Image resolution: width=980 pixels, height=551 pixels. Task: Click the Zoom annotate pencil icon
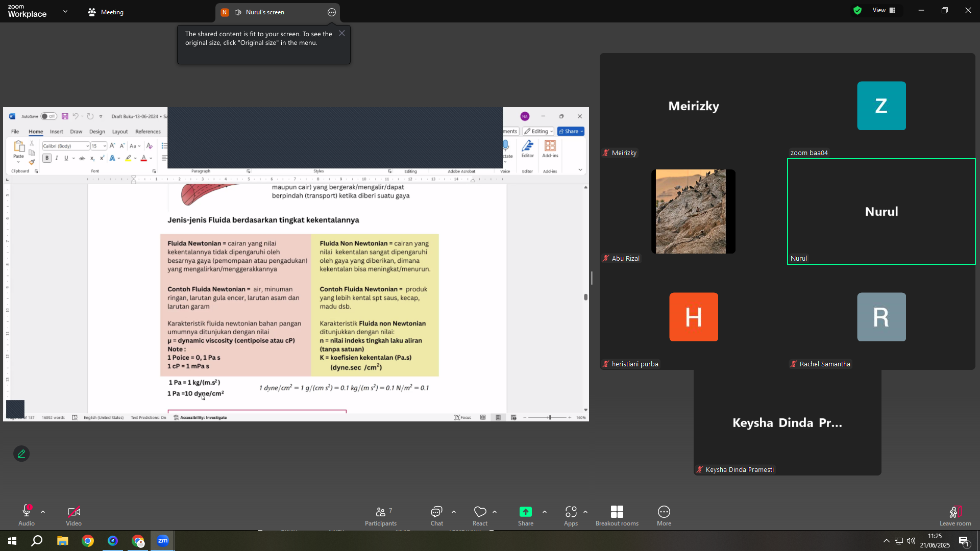coord(21,454)
